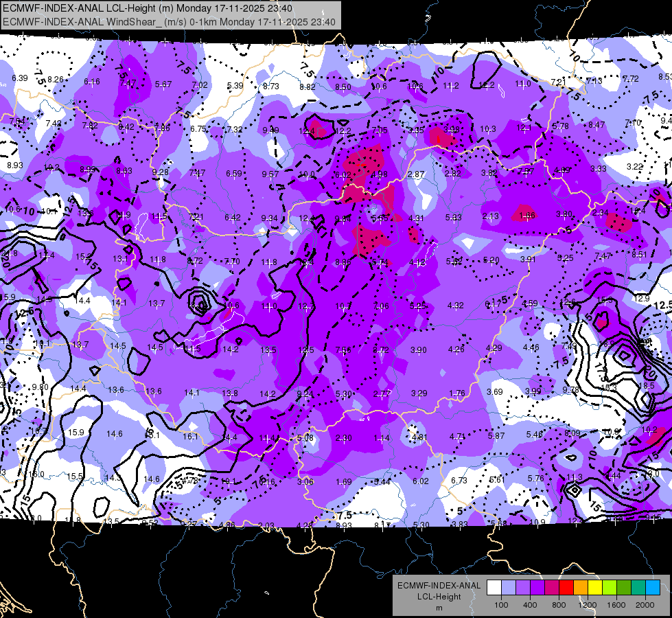This screenshot has width=672, height=618.
Task: Click the wind shear value 7.02
Action: [x=200, y=85]
